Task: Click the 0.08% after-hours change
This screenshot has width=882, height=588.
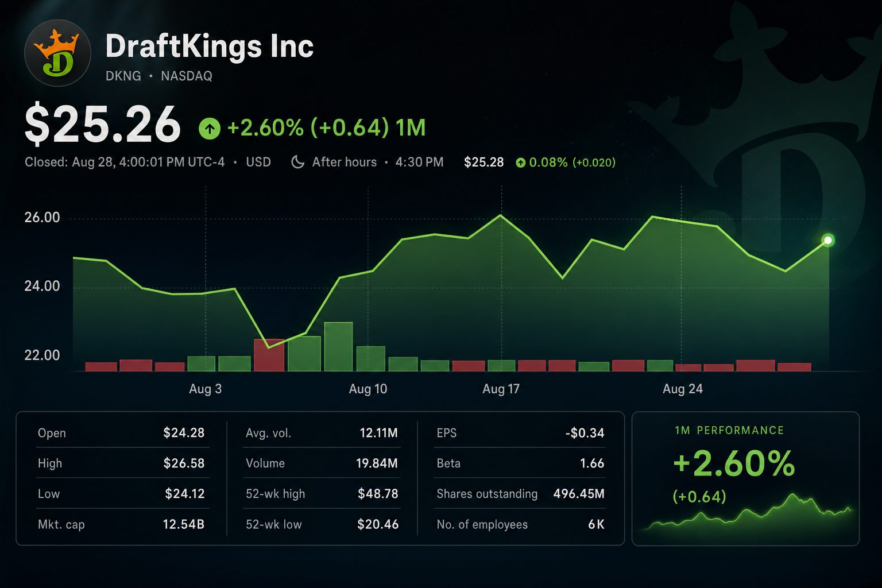Action: (x=548, y=163)
